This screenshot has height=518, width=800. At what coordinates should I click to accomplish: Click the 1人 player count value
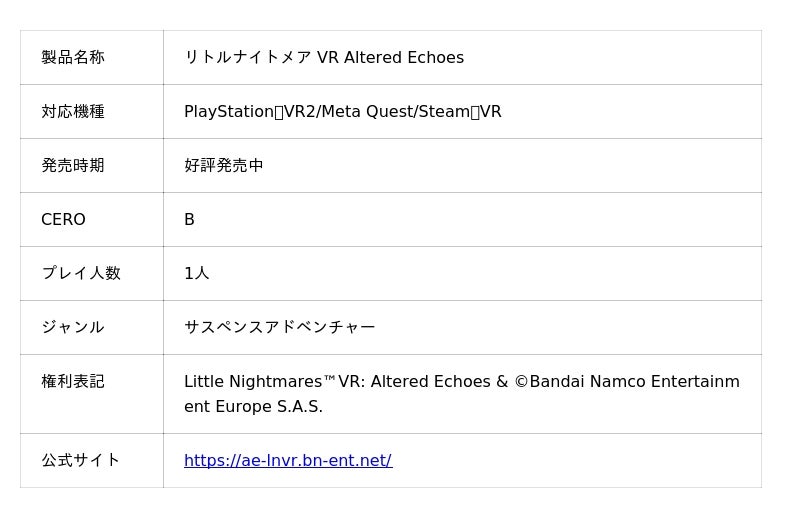pyautogui.click(x=196, y=273)
